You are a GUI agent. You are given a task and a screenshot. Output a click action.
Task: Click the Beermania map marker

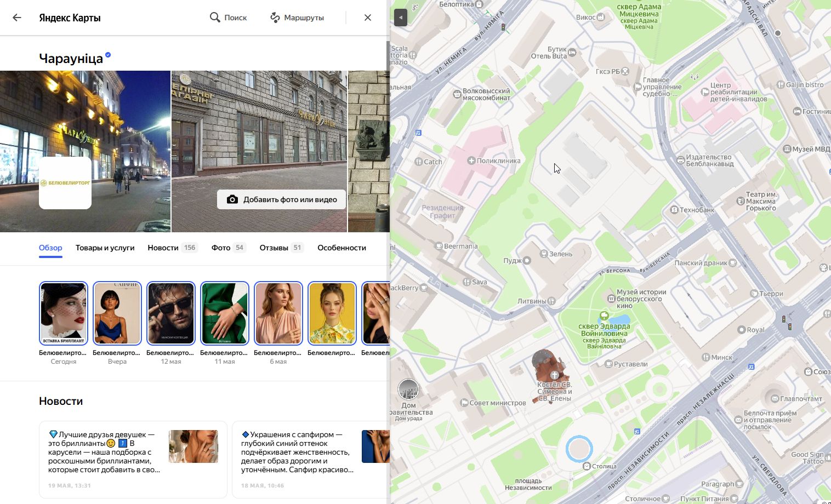click(439, 246)
